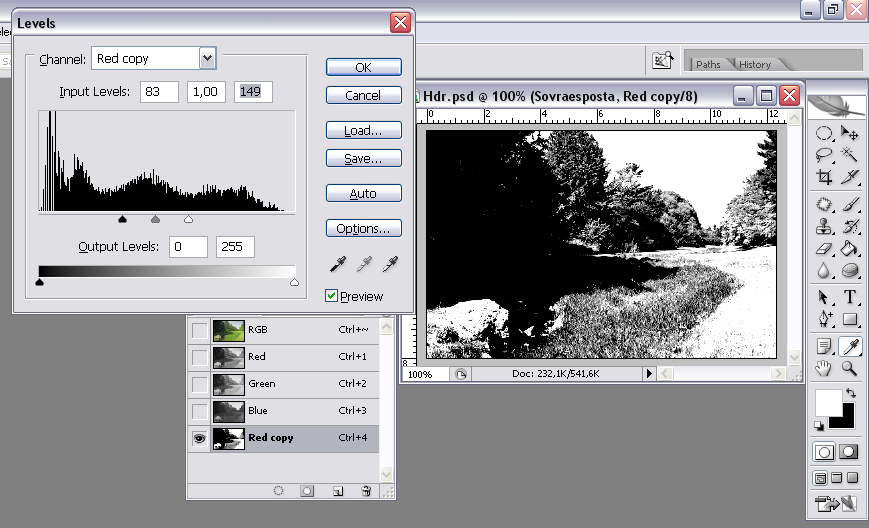Click the Options... button

(364, 228)
